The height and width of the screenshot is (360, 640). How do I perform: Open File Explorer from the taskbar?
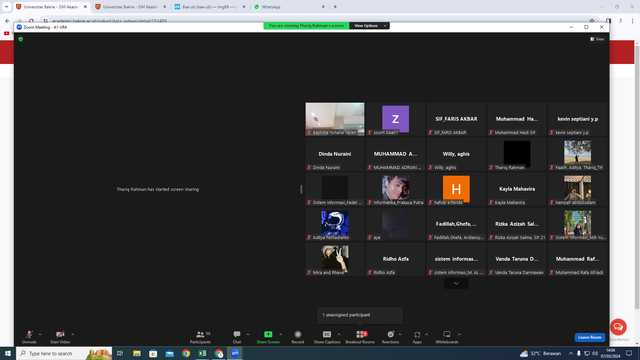click(137, 353)
